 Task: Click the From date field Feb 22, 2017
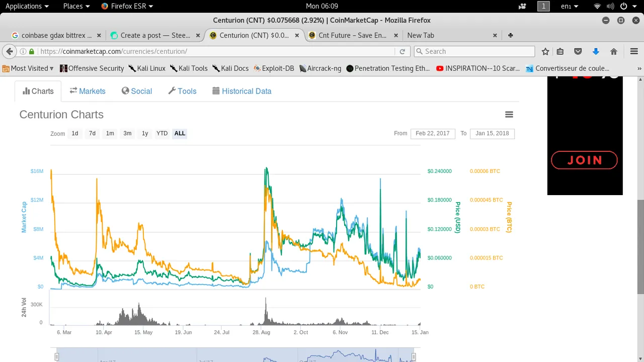(x=433, y=133)
